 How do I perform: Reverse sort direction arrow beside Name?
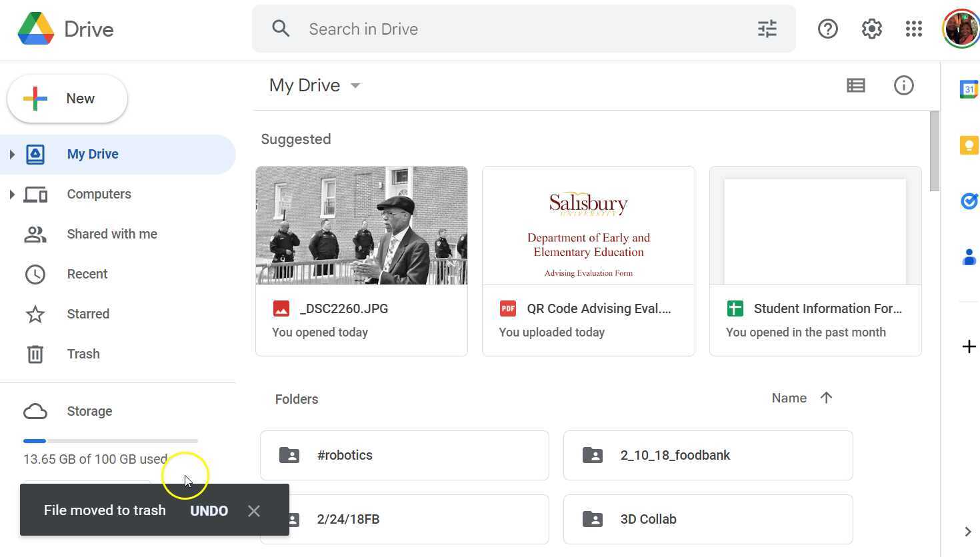(826, 398)
